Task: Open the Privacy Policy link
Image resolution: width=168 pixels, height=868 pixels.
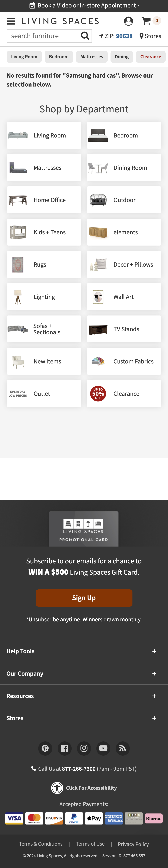Action: [x=133, y=844]
